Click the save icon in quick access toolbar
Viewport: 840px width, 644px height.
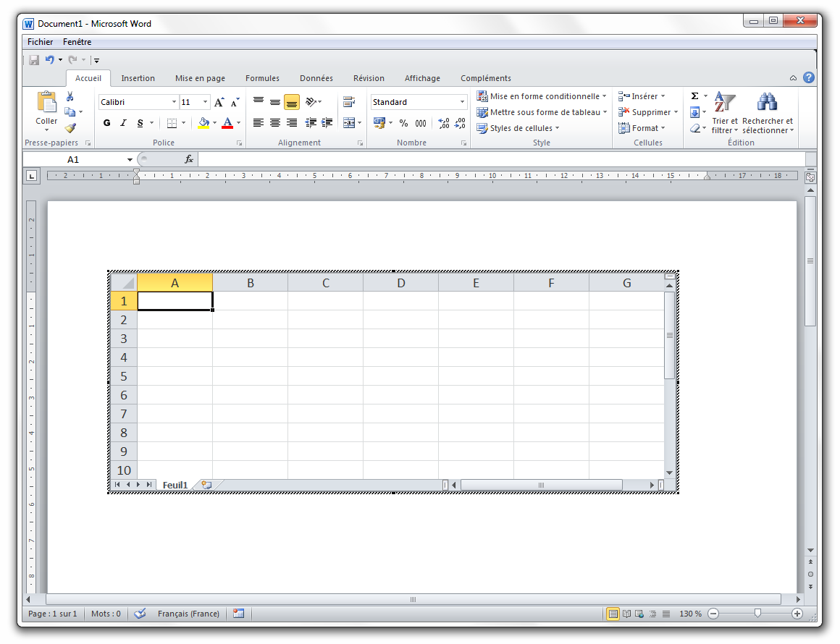pyautogui.click(x=34, y=60)
